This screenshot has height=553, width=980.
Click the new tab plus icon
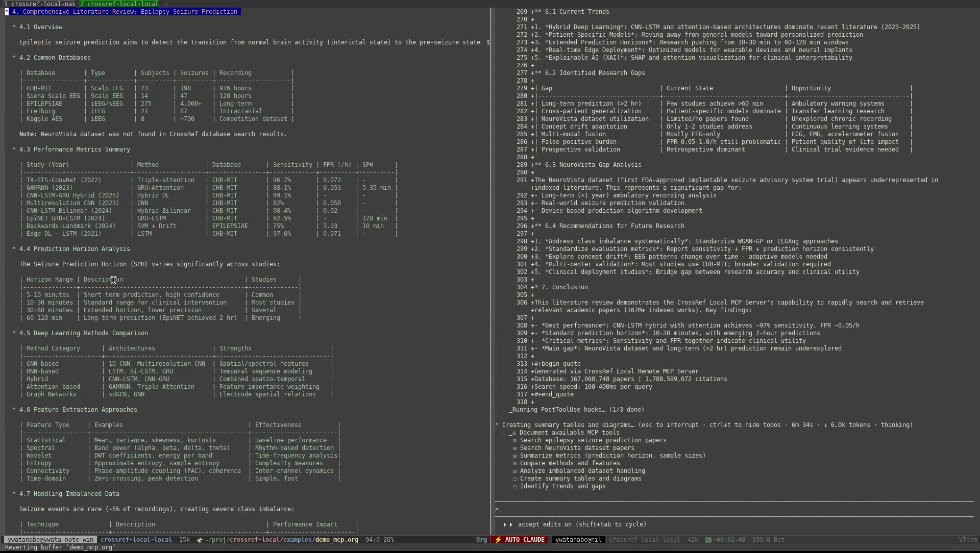pyautogui.click(x=166, y=4)
